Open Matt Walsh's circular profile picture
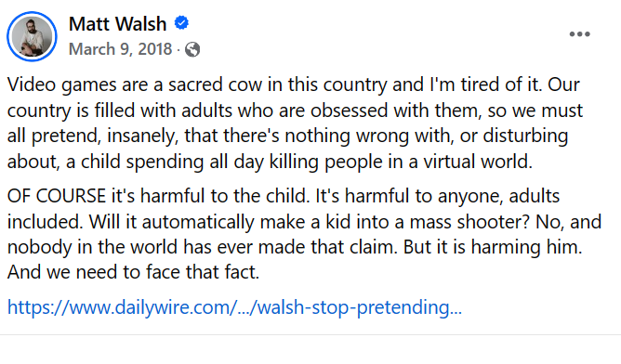Viewport: 621px width, 364px height. tap(32, 36)
